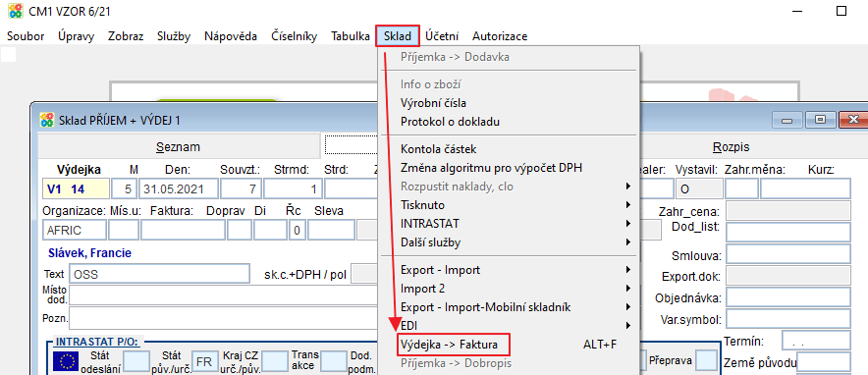Click the Stát pův./urč. field FR
This screenshot has width=868, height=375.
point(204,361)
